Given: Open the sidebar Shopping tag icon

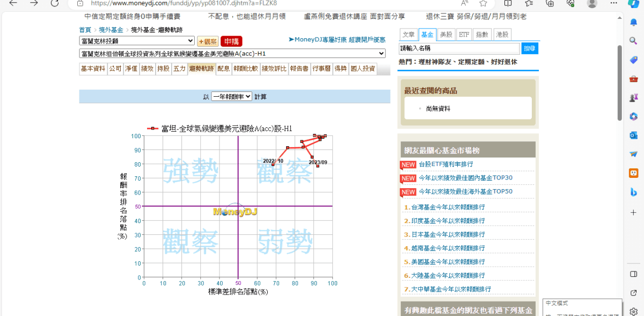Looking at the screenshot, I should click(x=633, y=60).
